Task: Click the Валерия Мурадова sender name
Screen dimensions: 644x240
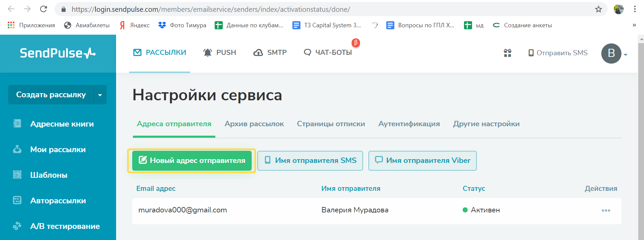Action: pyautogui.click(x=355, y=210)
